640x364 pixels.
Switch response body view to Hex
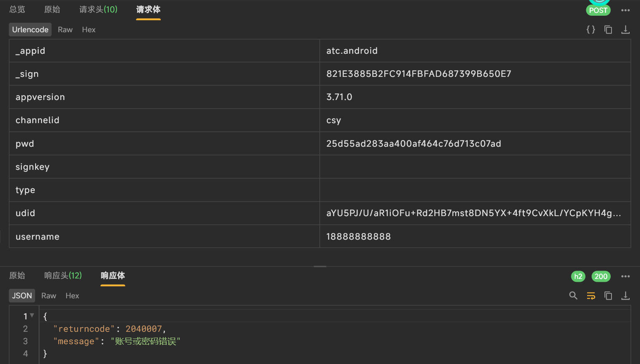pos(72,296)
